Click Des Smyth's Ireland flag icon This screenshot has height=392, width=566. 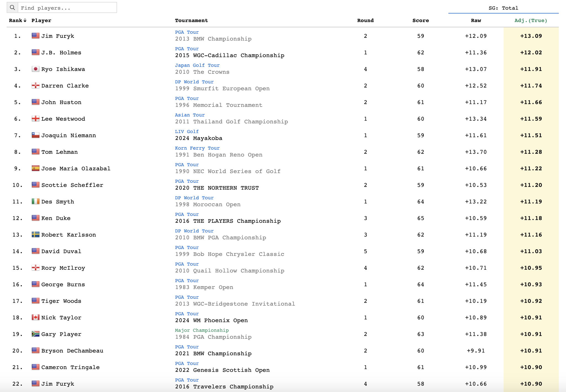click(35, 202)
